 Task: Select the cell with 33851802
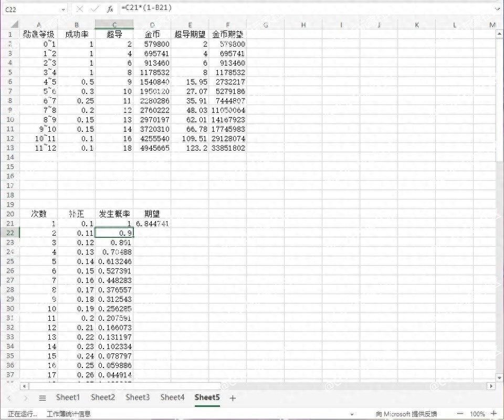tap(227, 148)
